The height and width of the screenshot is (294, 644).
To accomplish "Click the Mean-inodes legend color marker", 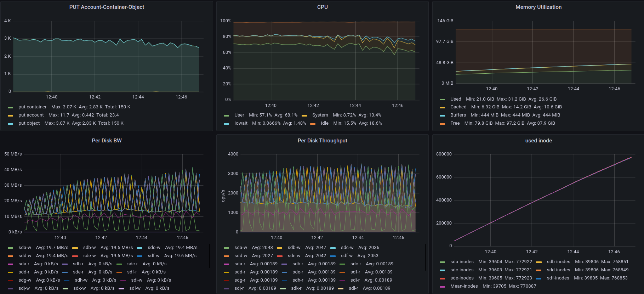I will tap(442, 287).
